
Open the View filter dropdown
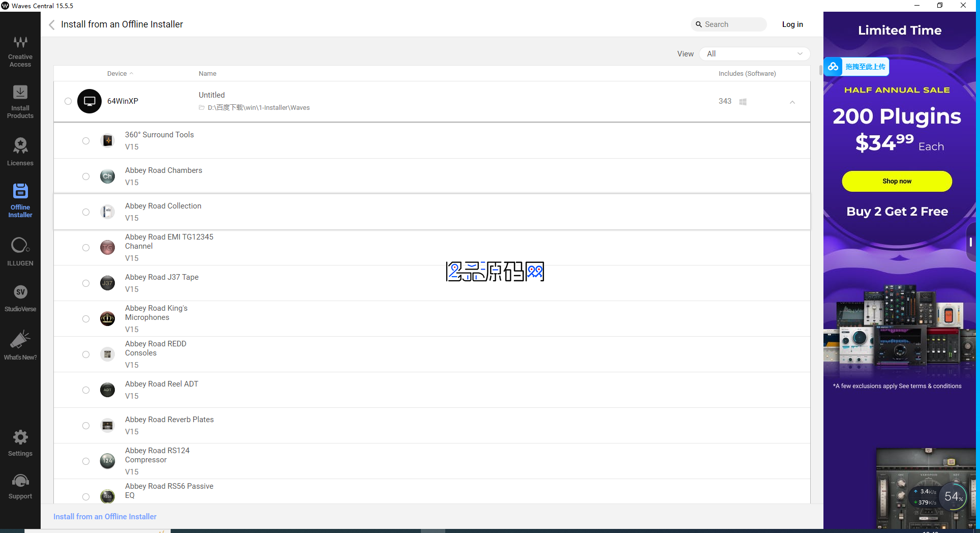(x=754, y=54)
